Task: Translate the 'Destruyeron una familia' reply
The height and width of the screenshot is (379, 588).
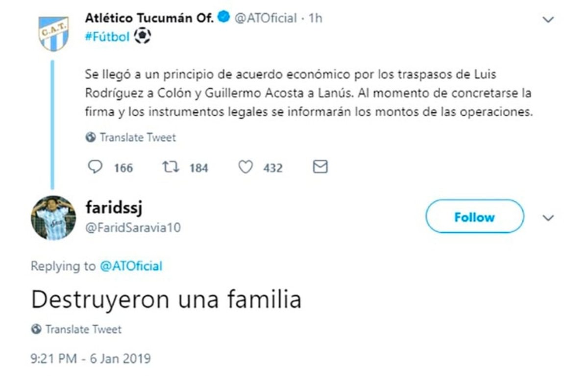Action: (x=83, y=330)
